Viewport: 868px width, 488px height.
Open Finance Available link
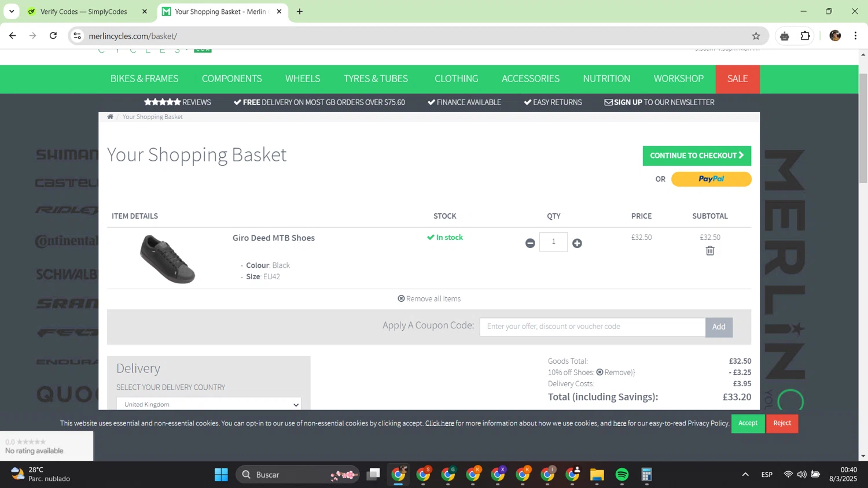(464, 102)
